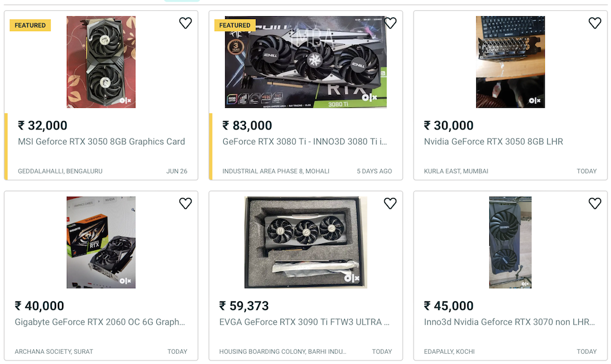Click 'Nvidia GeForce RTX 3050 8GB LHR' title
Image resolution: width=611 pixels, height=364 pixels.
[493, 141]
